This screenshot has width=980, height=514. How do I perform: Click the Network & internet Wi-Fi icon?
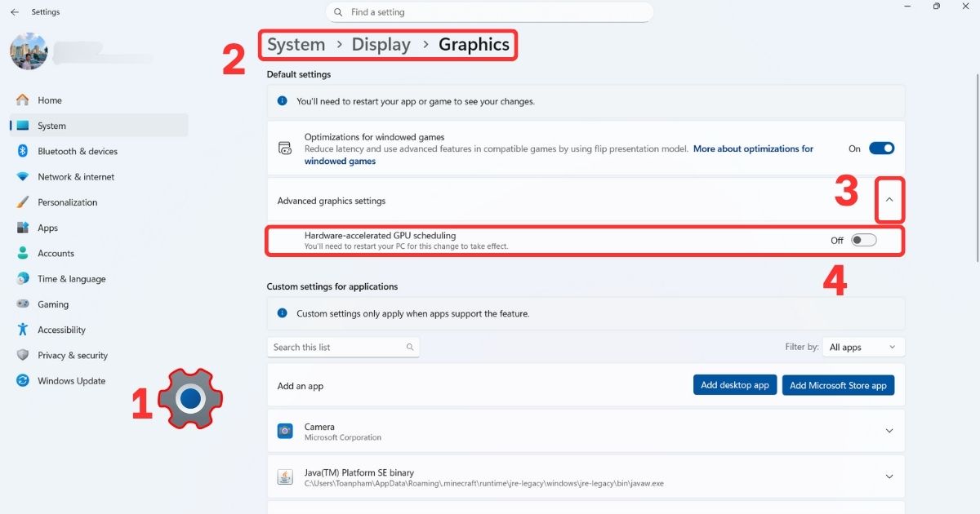[22, 177]
